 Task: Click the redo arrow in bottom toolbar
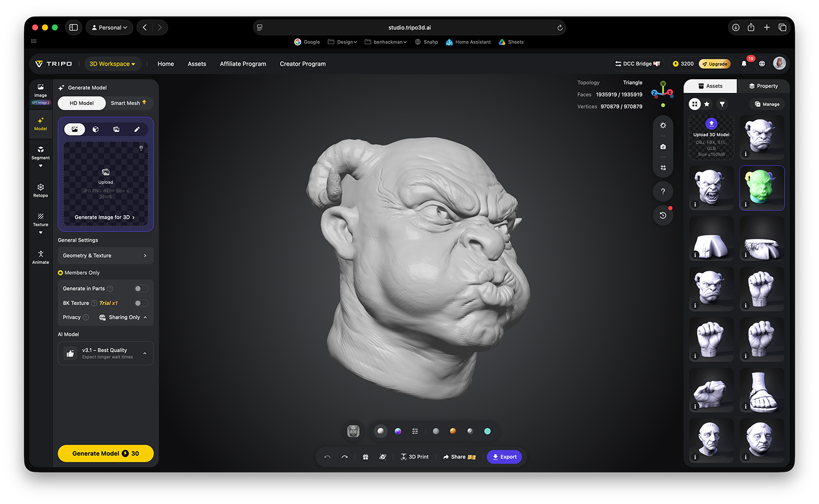345,457
